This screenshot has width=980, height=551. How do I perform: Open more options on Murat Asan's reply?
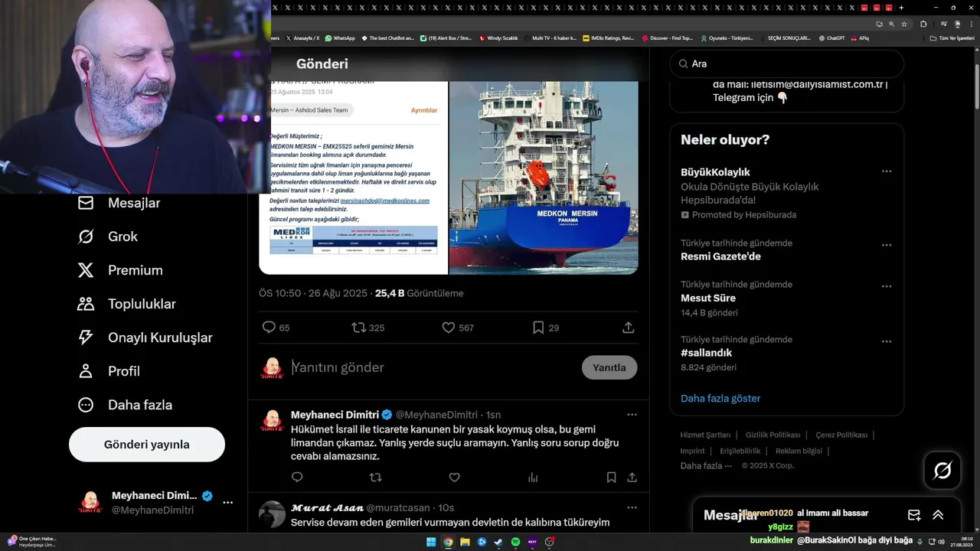click(x=632, y=507)
